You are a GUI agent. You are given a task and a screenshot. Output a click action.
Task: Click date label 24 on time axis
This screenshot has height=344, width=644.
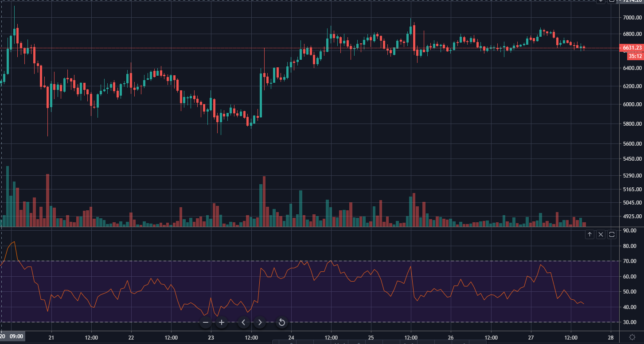click(x=291, y=337)
